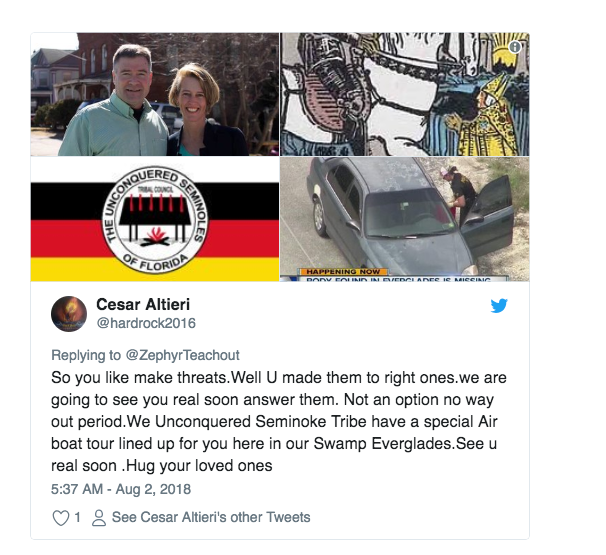The width and height of the screenshot is (606, 555).
Task: Click the like count number 1
Action: pyautogui.click(x=77, y=517)
